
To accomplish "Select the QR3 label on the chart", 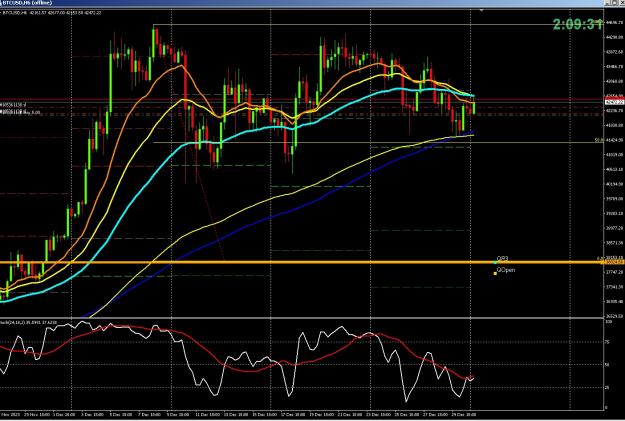I will tap(503, 259).
